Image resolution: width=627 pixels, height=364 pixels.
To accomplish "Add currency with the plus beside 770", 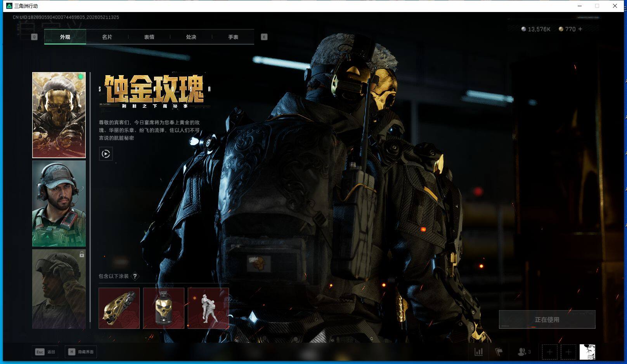I will point(580,29).
